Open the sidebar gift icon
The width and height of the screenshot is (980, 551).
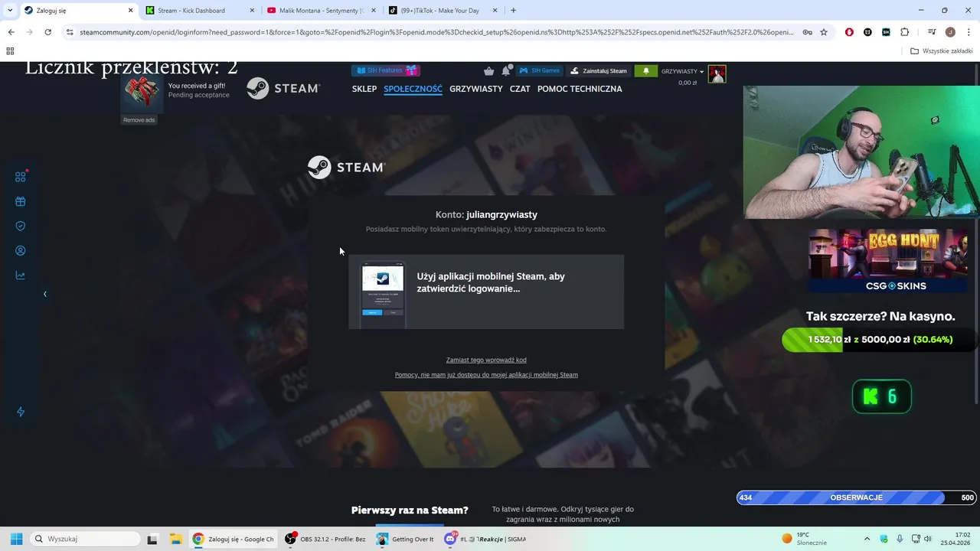pyautogui.click(x=21, y=201)
